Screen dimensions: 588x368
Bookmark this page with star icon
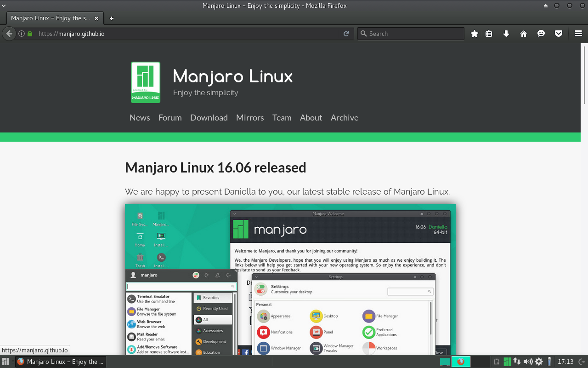coord(475,34)
